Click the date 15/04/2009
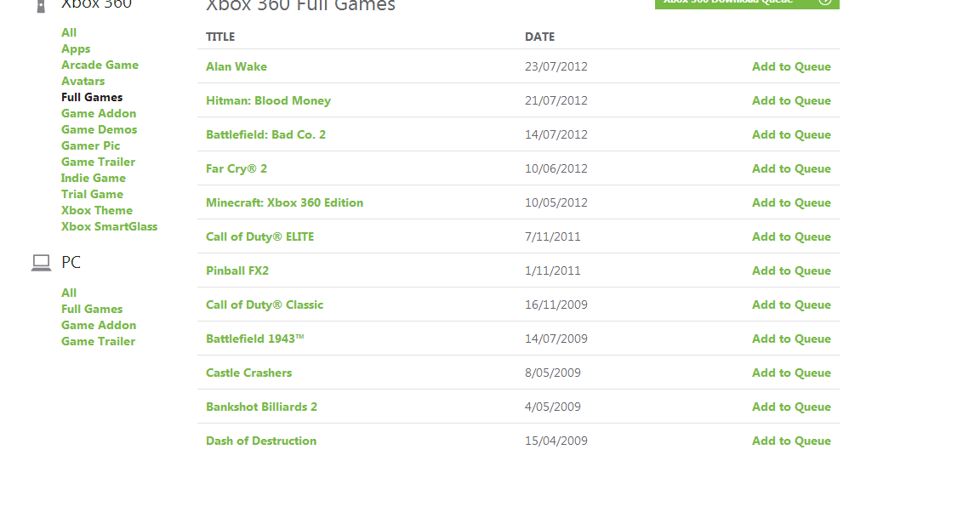Image resolution: width=980 pixels, height=518 pixels. (x=556, y=441)
